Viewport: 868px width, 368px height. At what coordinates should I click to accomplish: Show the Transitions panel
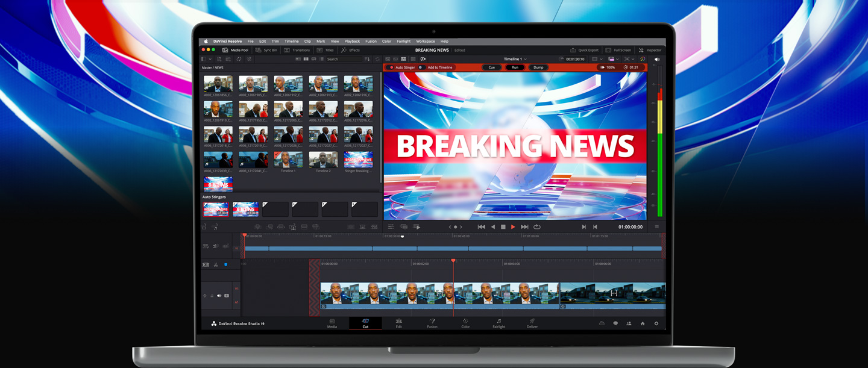coord(297,50)
